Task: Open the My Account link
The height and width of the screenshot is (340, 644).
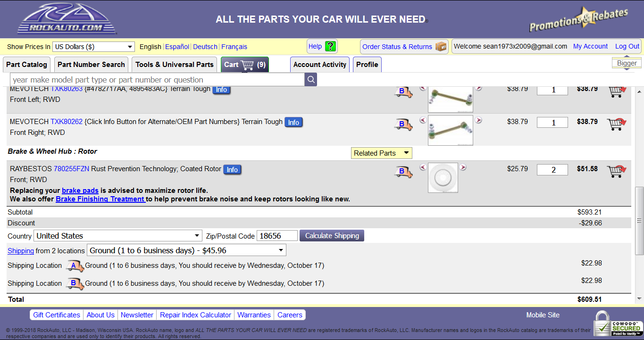Action: coord(590,46)
